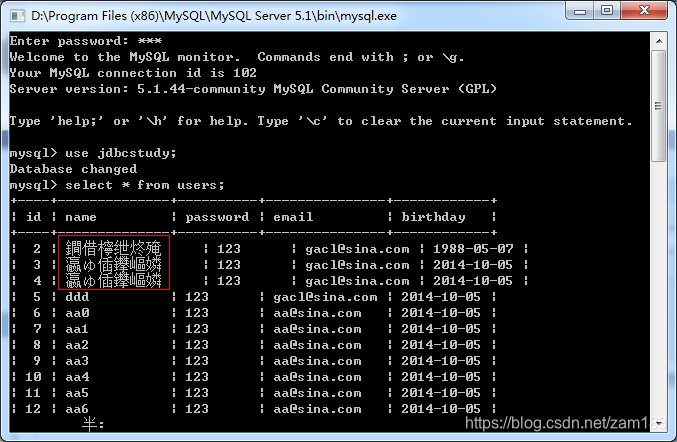Click the 'email' column header

[x=293, y=217]
